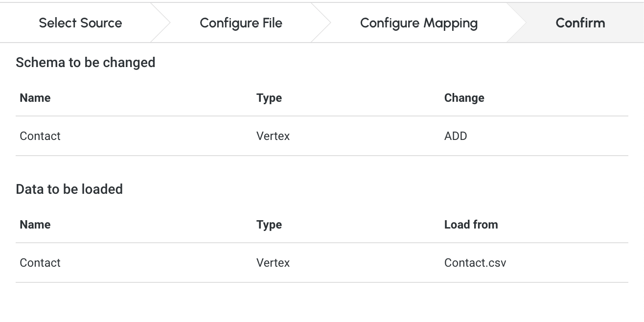Return to the Configure Mapping step
This screenshot has height=322, width=644.
pyautogui.click(x=418, y=23)
